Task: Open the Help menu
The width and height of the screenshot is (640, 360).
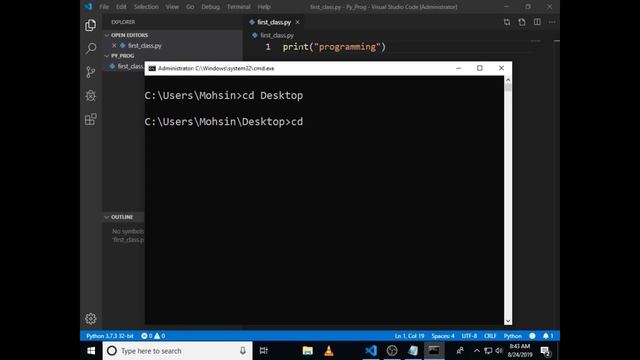Action: 264,7
